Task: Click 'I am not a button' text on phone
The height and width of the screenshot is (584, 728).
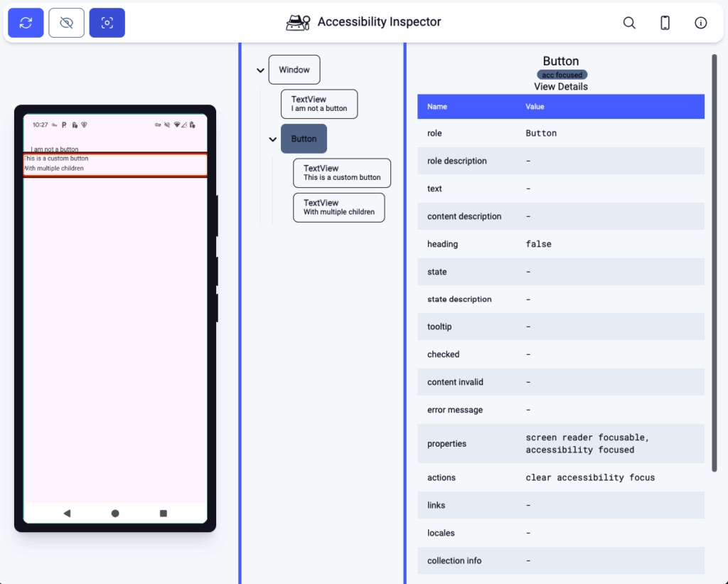Action: [x=55, y=149]
